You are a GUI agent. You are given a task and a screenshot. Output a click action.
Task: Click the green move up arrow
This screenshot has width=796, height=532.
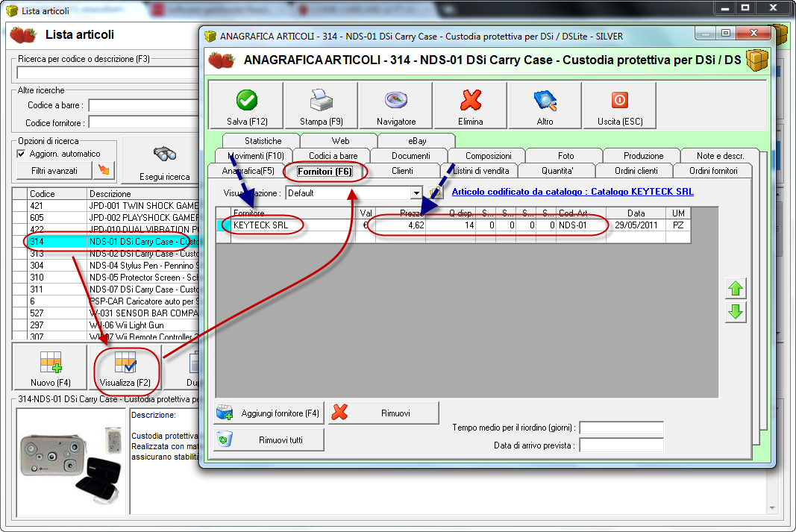tap(736, 288)
